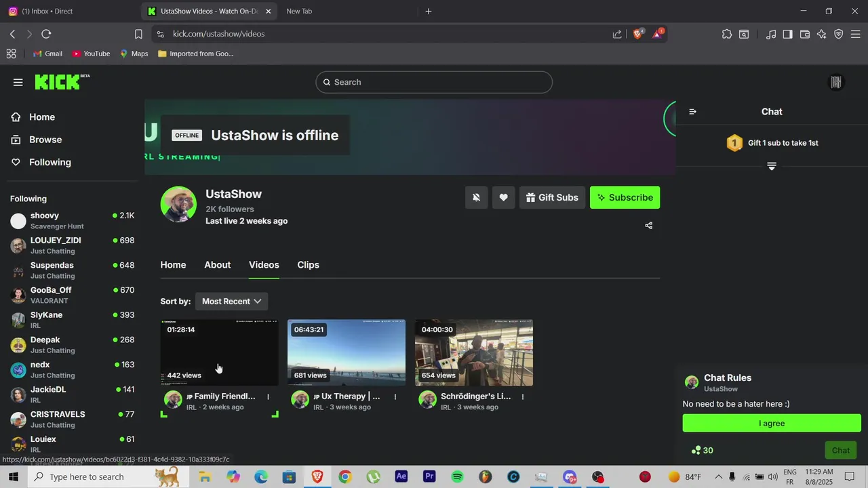Open CRISTRAVELS channel in Following list
Viewport: 868px width, 488px height.
73,420
